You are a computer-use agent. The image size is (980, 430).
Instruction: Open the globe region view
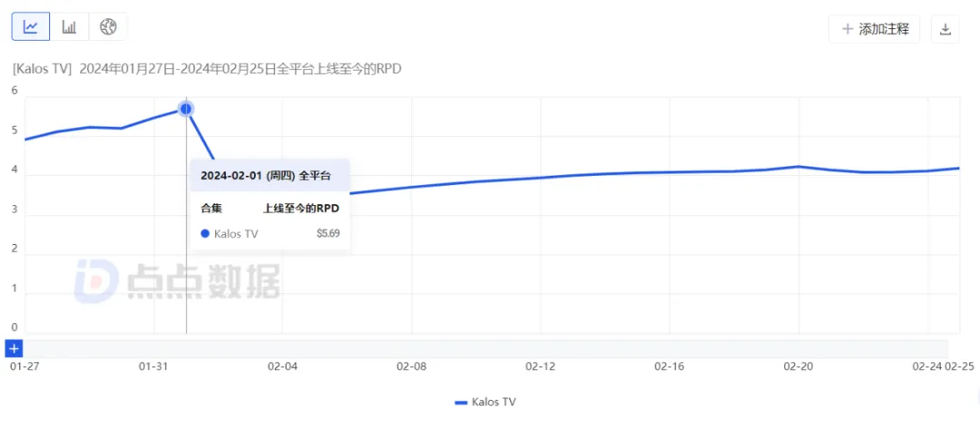(x=108, y=27)
